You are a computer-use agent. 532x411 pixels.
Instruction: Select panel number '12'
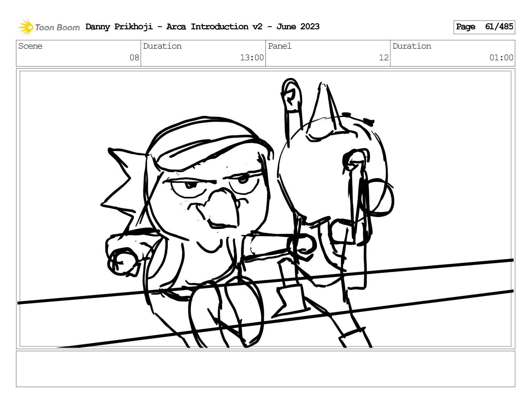coord(384,58)
